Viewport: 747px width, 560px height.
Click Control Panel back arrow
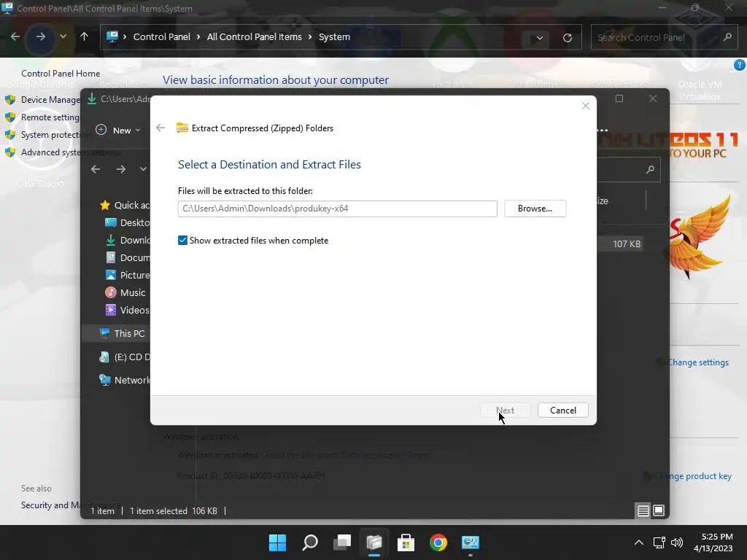(x=15, y=36)
